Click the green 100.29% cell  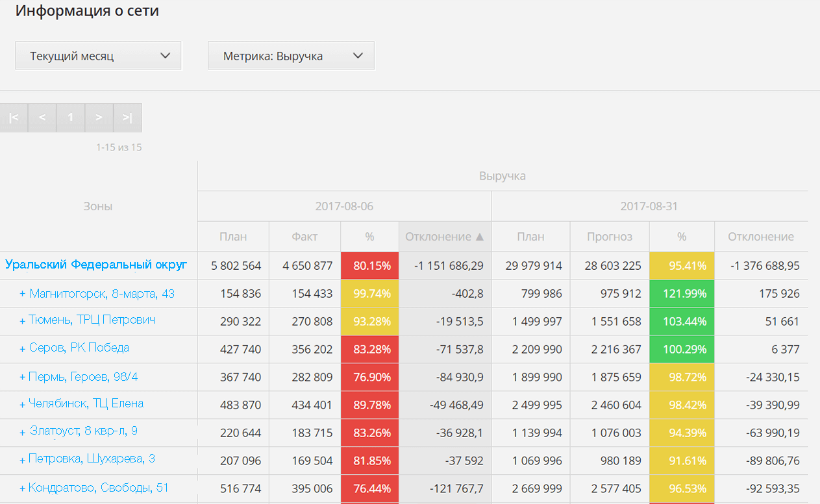pyautogui.click(x=682, y=349)
